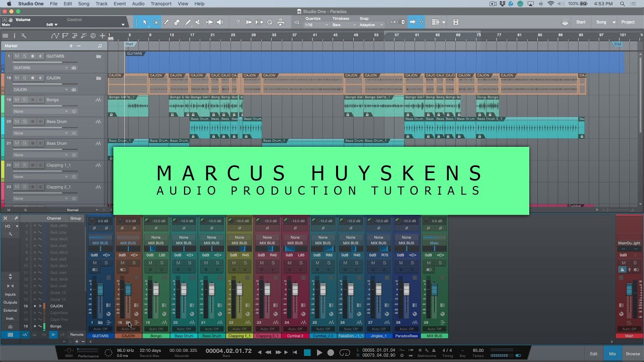Open the Project page
This screenshot has height=362, width=644.
coord(628,22)
